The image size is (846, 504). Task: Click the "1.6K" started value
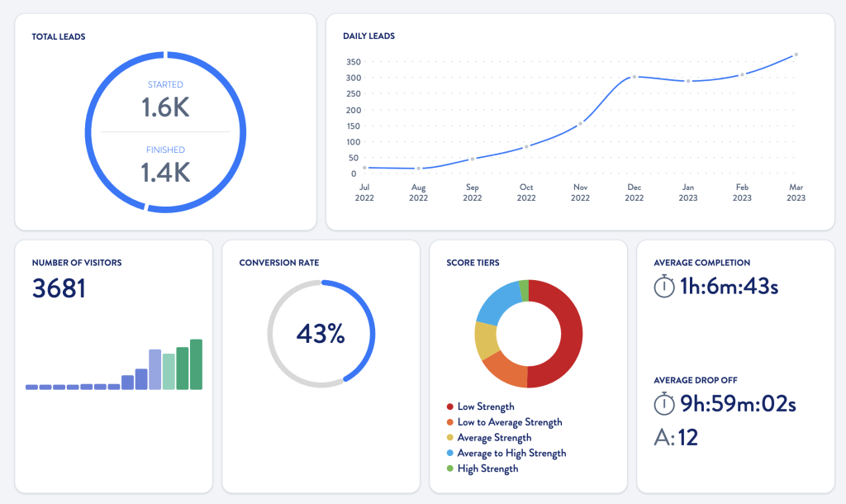pyautogui.click(x=165, y=107)
